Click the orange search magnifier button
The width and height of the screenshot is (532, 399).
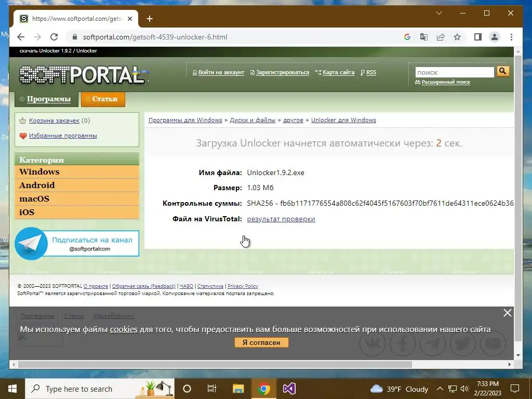(503, 71)
